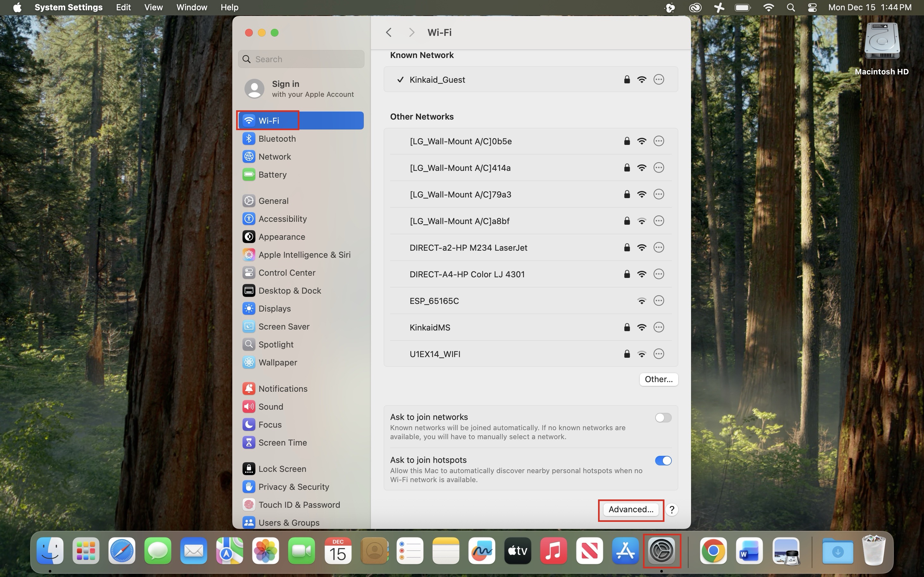Open ellipsis menu for KinkaidMS network

tap(659, 327)
